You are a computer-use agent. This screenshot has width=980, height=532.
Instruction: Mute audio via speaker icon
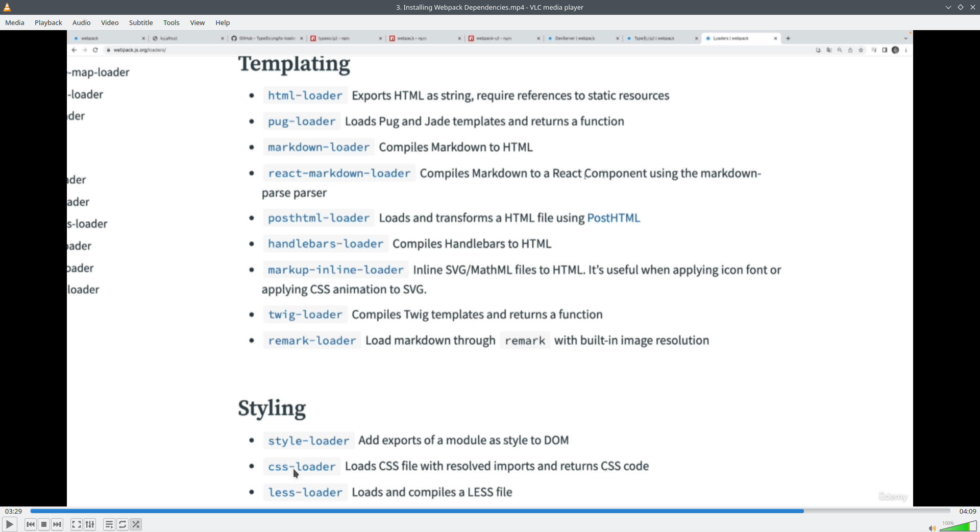[932, 528]
